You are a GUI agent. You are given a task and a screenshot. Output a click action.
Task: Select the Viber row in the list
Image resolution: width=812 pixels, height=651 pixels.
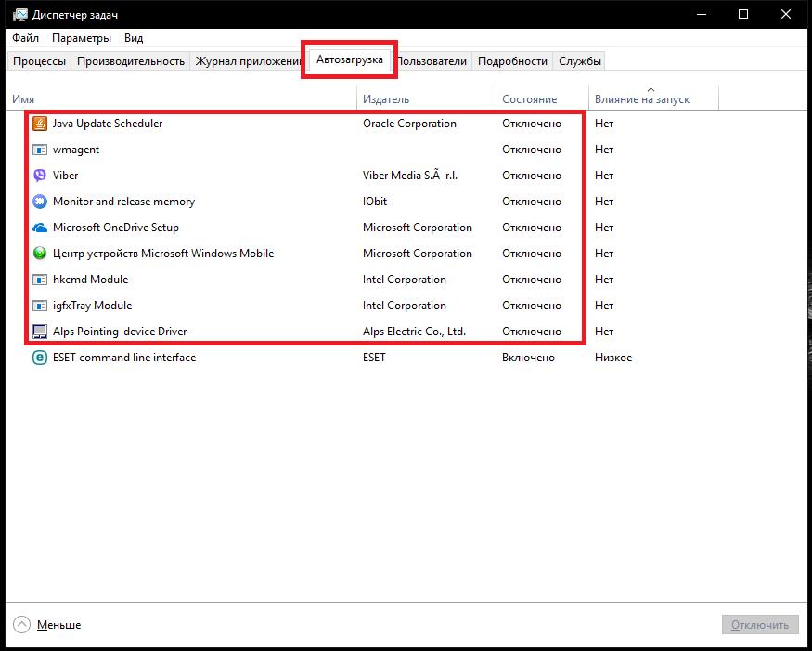tap(186, 175)
